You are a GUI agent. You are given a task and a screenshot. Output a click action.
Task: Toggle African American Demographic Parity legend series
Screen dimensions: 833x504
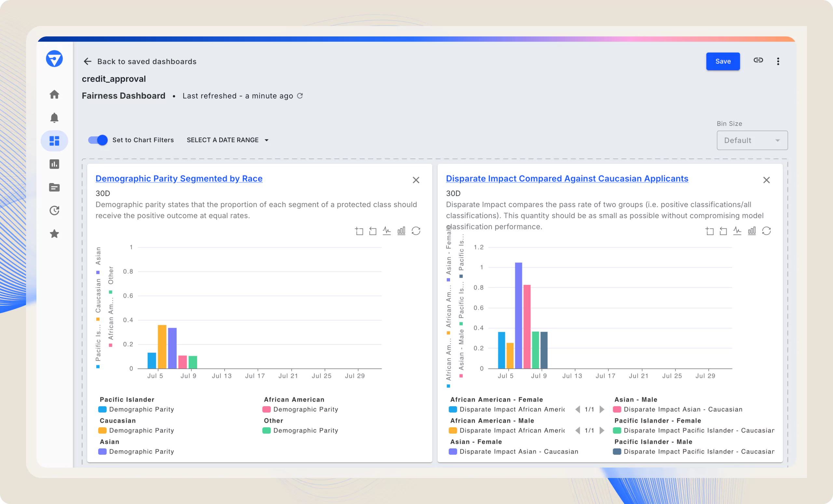coord(300,409)
